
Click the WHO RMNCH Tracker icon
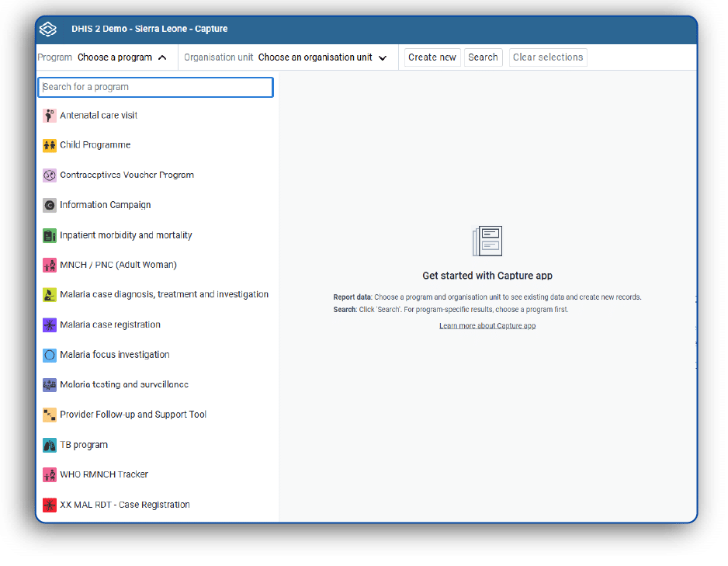point(50,474)
